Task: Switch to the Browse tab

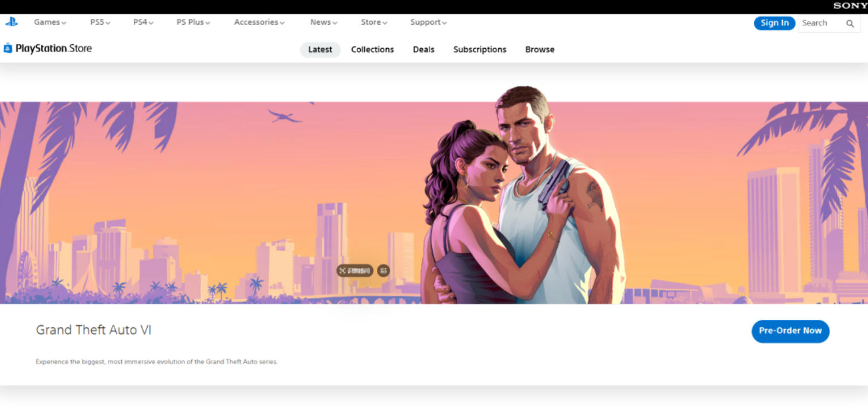Action: point(540,50)
